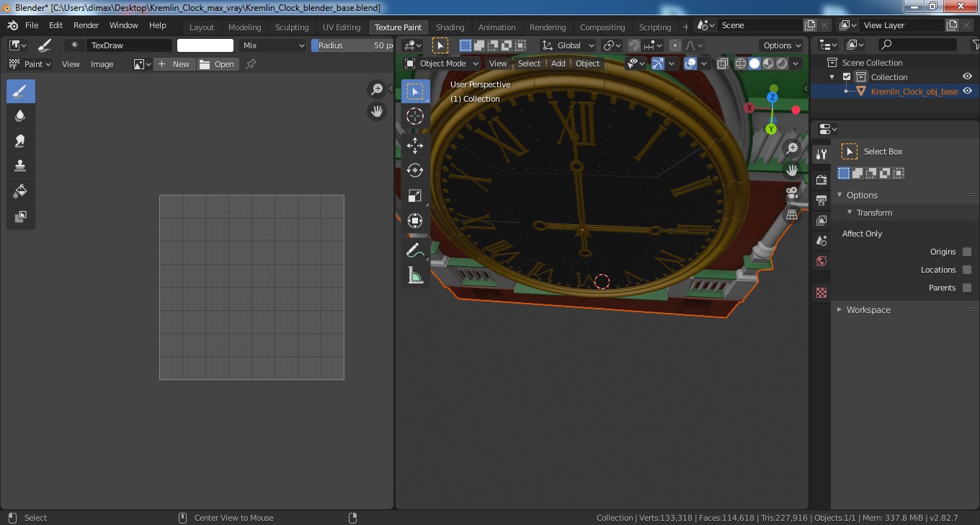Toggle camera view with camera gizmo
Image resolution: width=980 pixels, height=525 pixels.
(793, 193)
